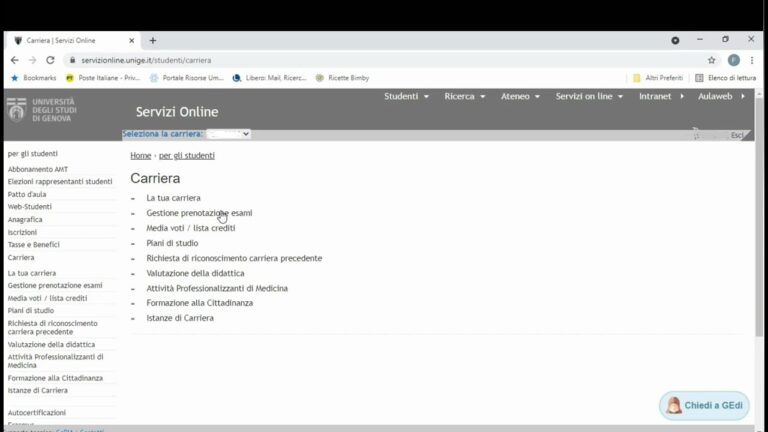Select Carriera in sidebar
This screenshot has width=768, height=432.
21,257
